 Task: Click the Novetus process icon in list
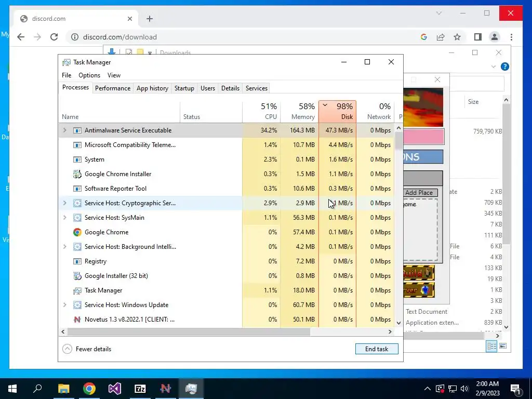pyautogui.click(x=77, y=320)
